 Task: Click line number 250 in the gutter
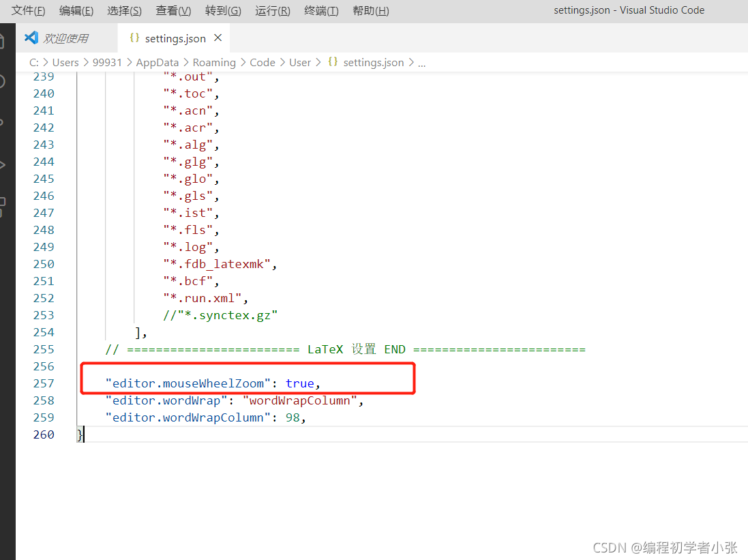click(44, 264)
